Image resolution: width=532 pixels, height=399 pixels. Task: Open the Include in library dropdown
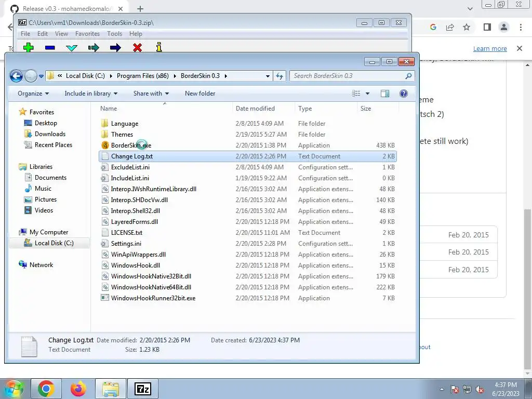[x=91, y=94]
